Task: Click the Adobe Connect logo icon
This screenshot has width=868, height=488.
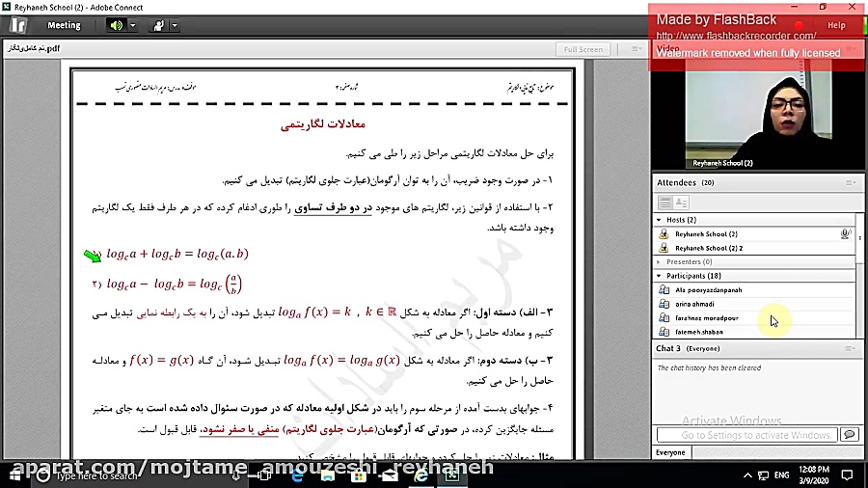Action: click(18, 25)
